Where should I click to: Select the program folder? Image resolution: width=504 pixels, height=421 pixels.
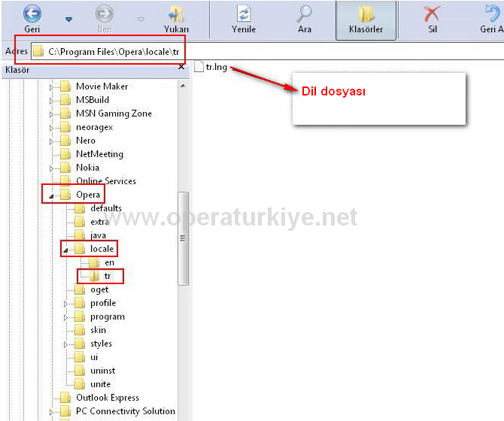click(99, 317)
